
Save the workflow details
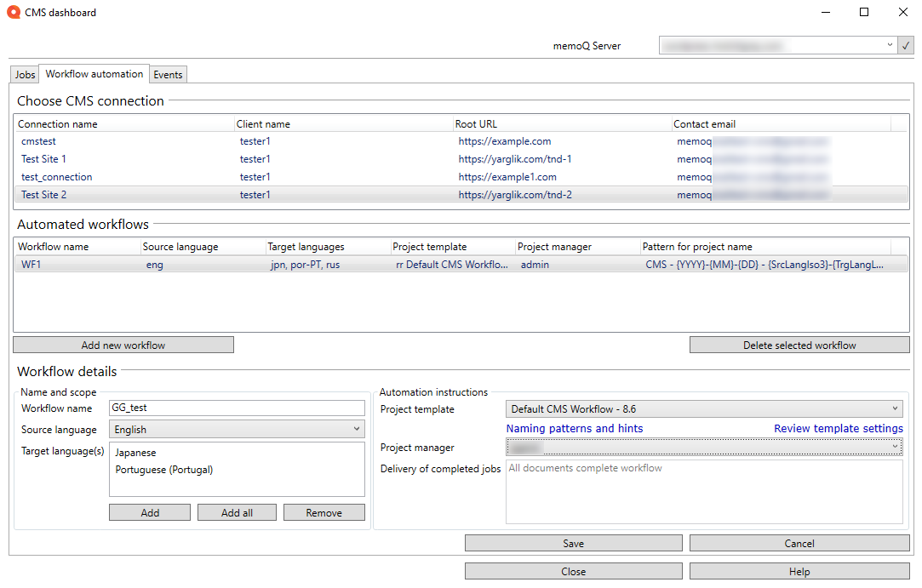(x=573, y=543)
